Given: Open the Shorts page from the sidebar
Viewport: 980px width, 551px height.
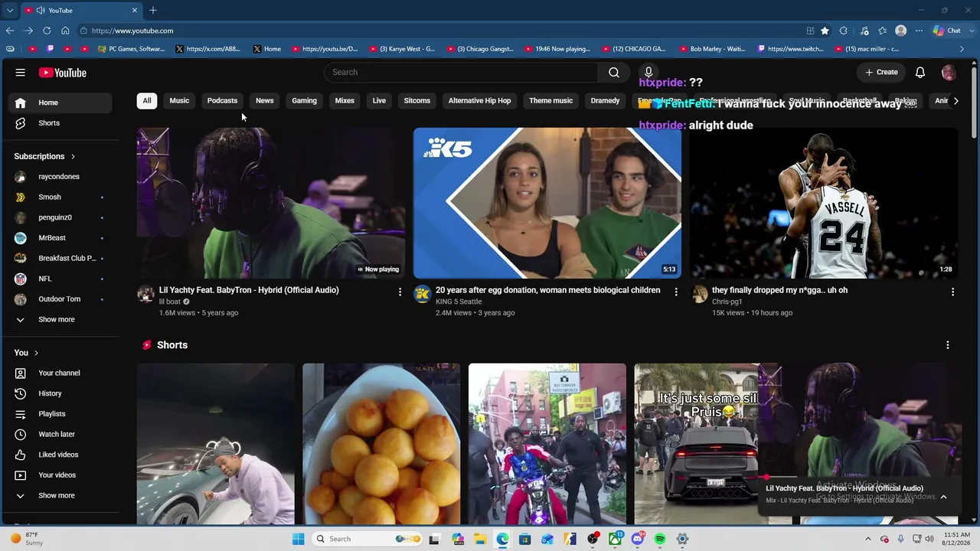Looking at the screenshot, I should pos(61,123).
